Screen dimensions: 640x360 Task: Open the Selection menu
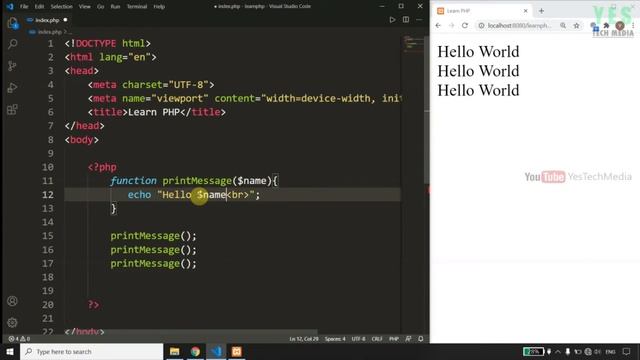tap(61, 7)
